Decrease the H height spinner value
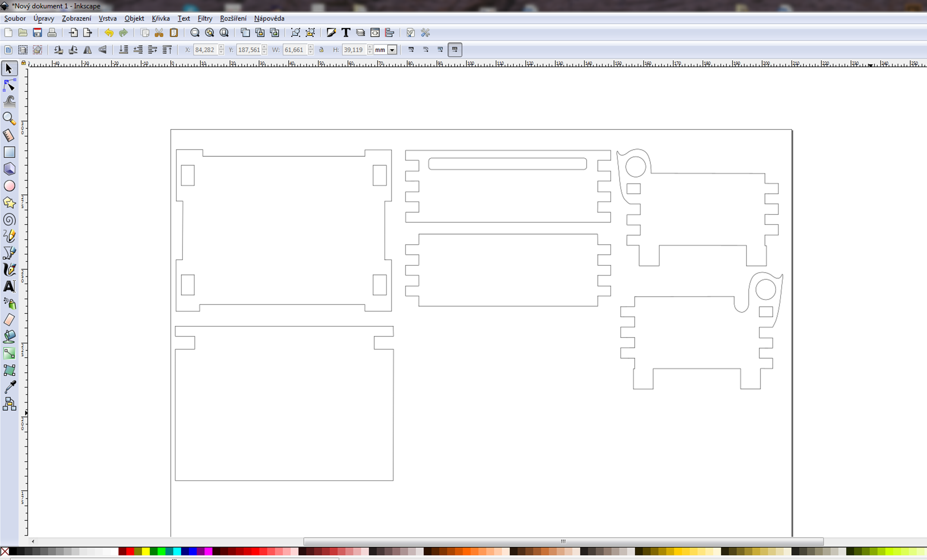927x560 pixels. tap(370, 53)
